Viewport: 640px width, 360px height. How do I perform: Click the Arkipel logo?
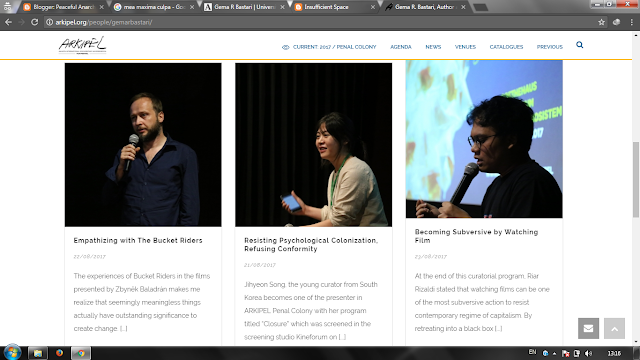click(82, 45)
